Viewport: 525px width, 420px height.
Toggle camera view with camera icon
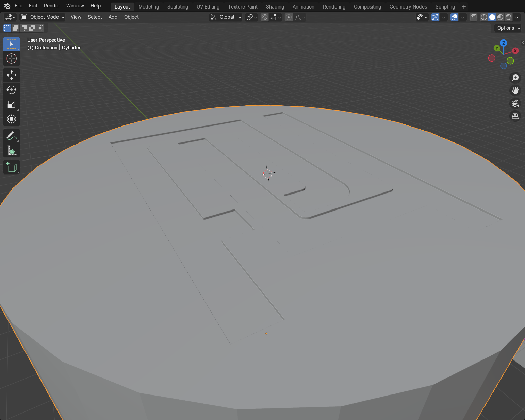point(515,103)
